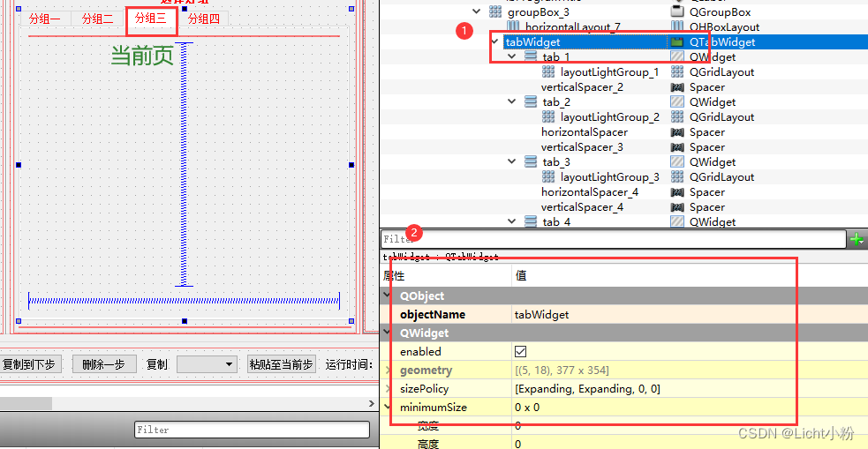Collapse the tab_2 tree node
The image size is (868, 449).
tap(513, 101)
